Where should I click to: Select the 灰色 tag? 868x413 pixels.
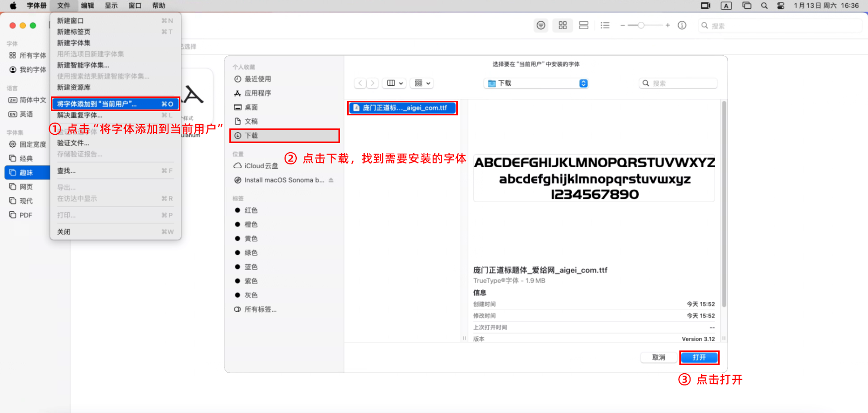284,295
